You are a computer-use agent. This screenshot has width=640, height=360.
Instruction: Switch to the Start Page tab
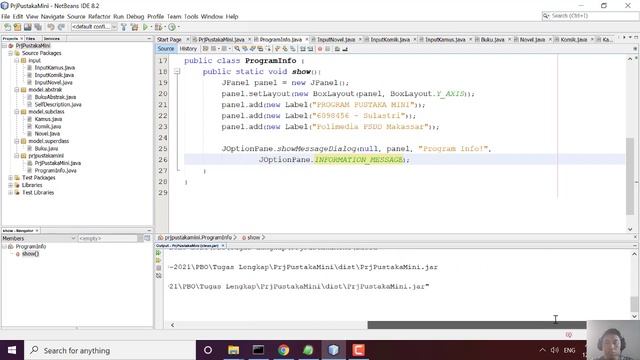(169, 40)
